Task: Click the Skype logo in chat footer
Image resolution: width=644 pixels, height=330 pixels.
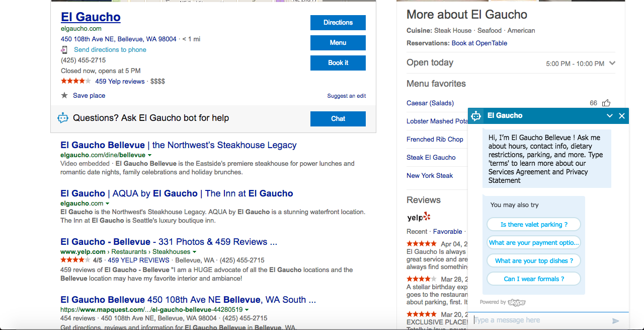Action: click(x=516, y=302)
